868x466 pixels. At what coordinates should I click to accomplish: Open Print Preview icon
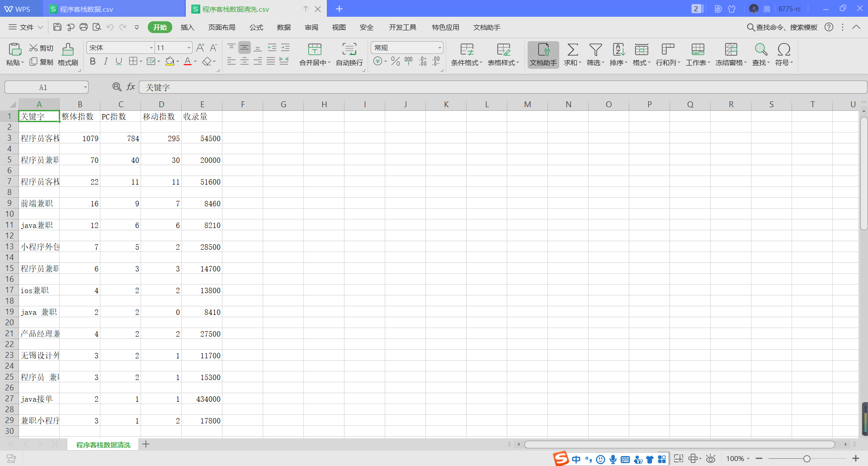[x=97, y=27]
